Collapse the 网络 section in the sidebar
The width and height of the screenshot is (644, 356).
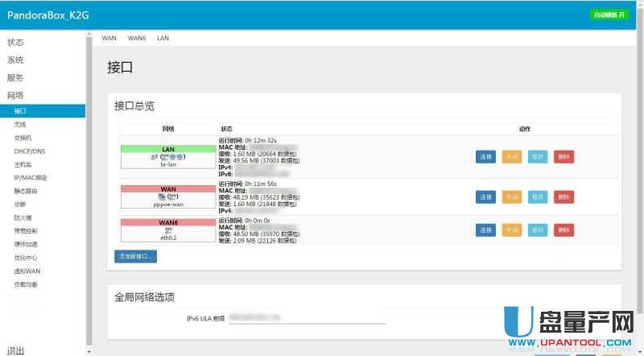[x=16, y=95]
